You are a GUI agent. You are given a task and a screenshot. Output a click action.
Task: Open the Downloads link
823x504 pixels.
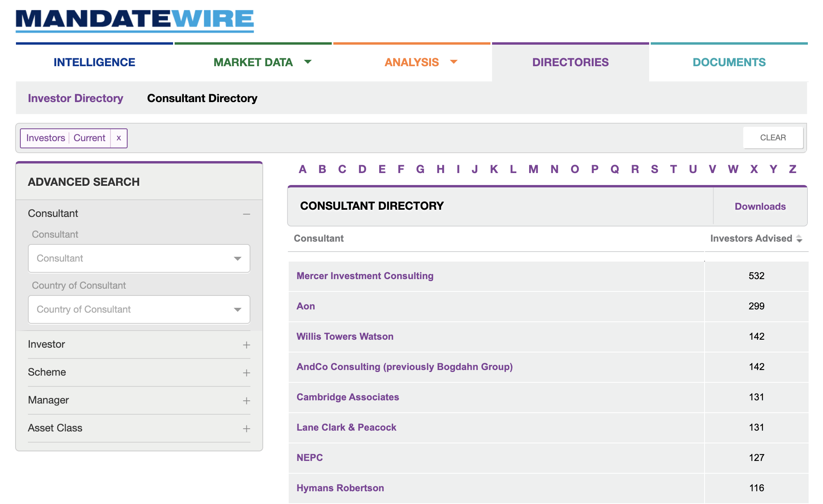tap(760, 206)
